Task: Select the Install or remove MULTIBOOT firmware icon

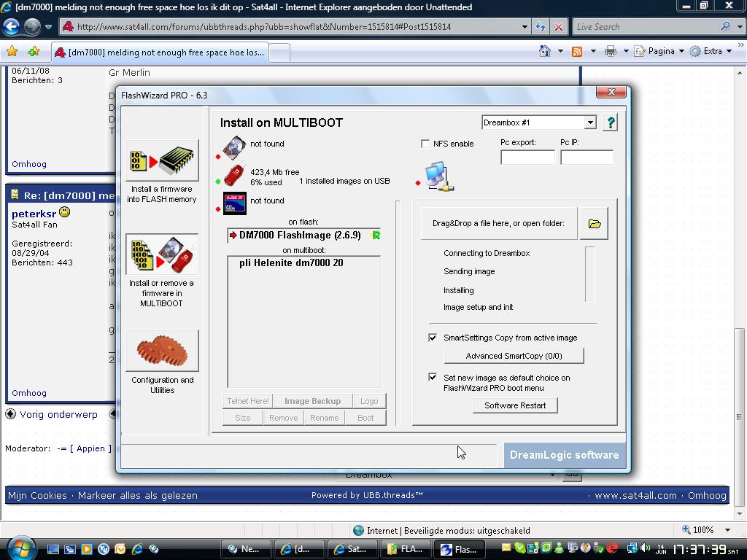Action: coord(162,254)
